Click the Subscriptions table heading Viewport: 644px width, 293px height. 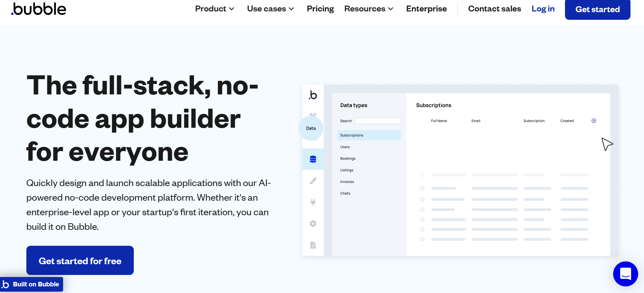click(434, 105)
